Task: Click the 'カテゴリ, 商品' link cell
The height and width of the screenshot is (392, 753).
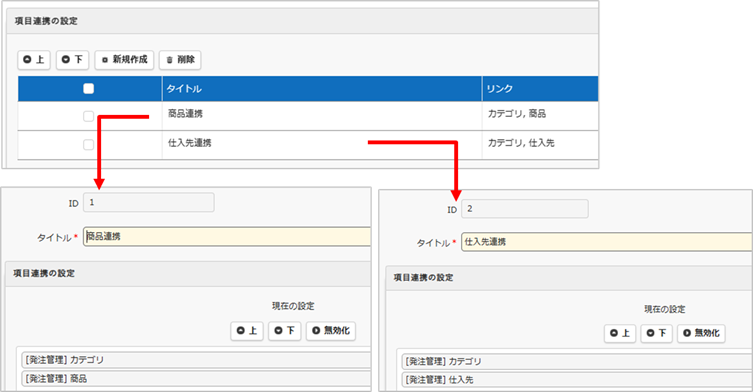Action: pos(540,115)
